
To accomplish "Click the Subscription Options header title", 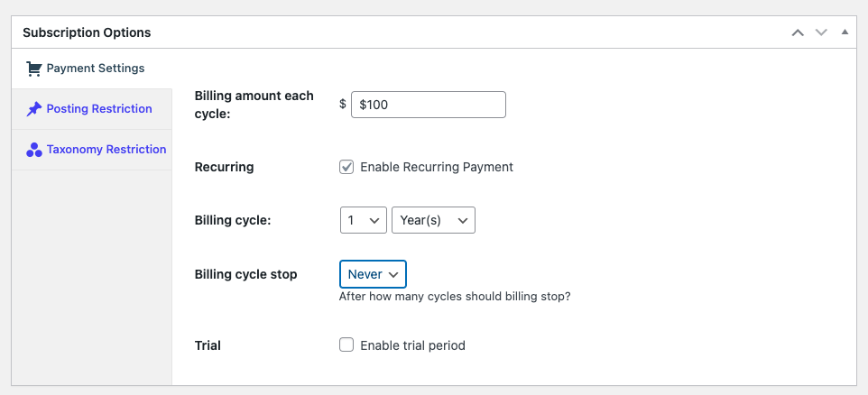I will coord(87,32).
